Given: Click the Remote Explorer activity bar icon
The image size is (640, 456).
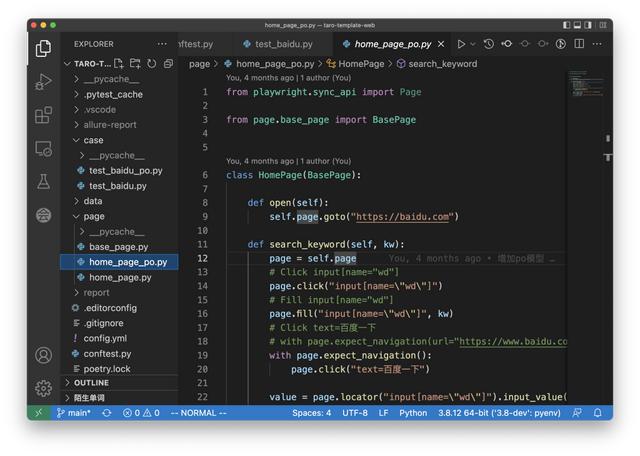Looking at the screenshot, I should pos(43,148).
